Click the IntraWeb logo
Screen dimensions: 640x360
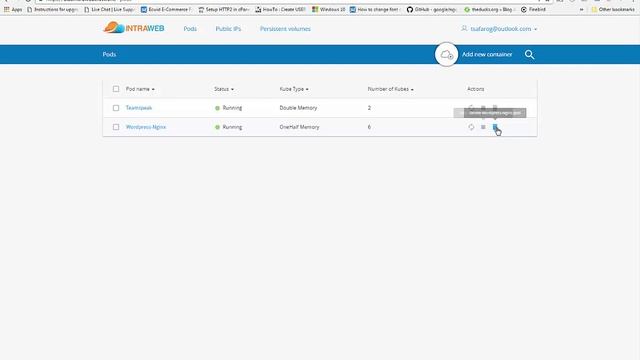(134, 28)
